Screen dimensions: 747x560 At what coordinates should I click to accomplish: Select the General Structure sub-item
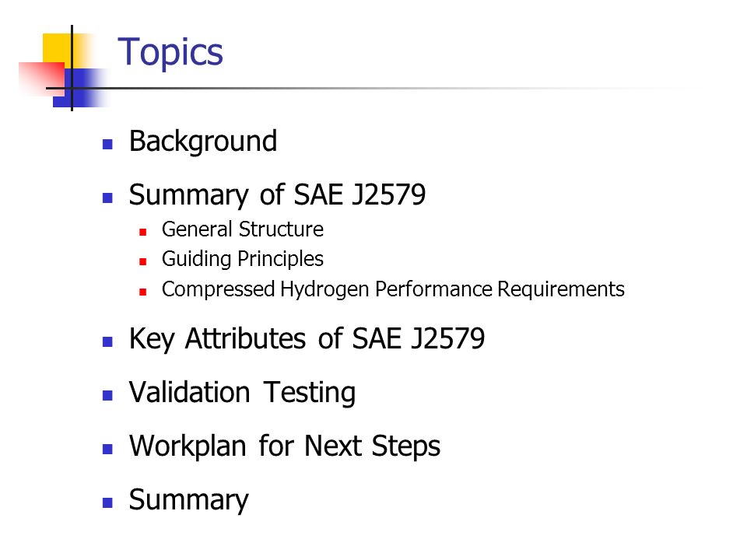pos(243,229)
